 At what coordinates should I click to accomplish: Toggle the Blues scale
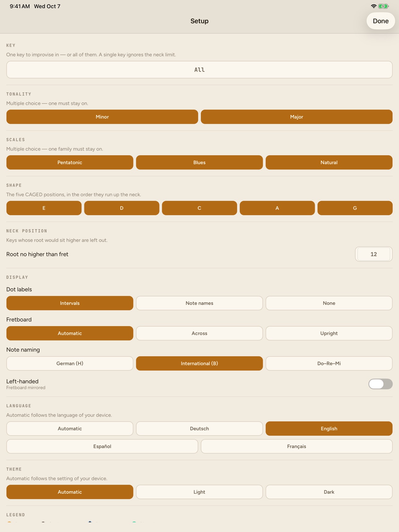(199, 162)
